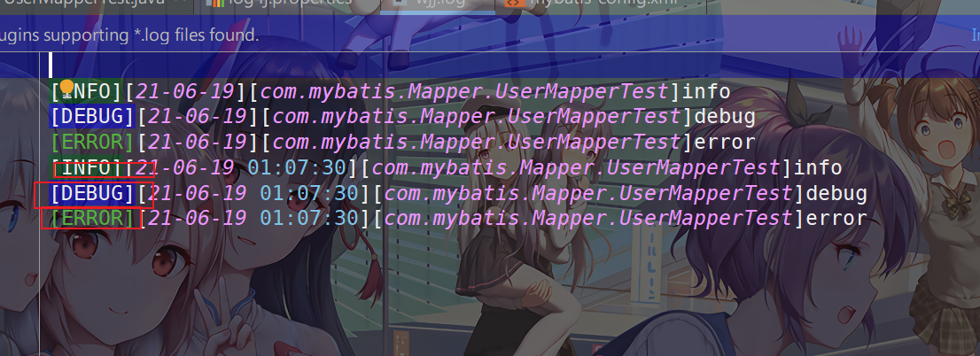980x356 pixels.
Task: Click the plugin install link at banner right
Action: click(x=976, y=35)
